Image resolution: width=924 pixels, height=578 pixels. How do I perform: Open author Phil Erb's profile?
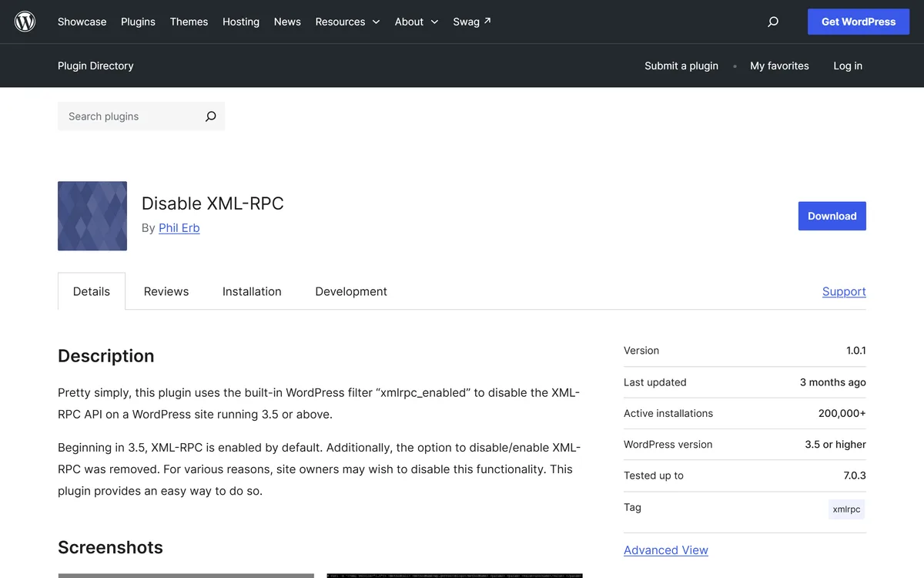click(179, 228)
